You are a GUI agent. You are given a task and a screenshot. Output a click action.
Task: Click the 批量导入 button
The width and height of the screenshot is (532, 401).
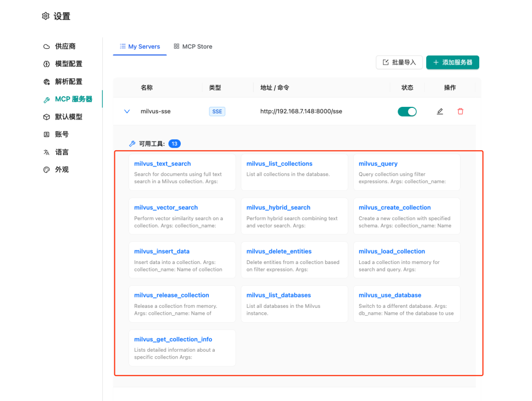[x=399, y=63]
